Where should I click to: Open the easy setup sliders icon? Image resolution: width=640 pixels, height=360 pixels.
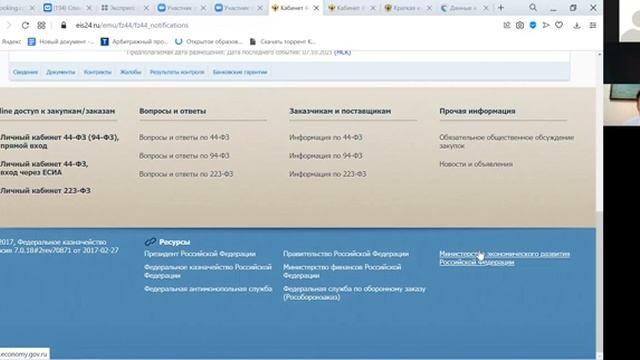(x=593, y=25)
